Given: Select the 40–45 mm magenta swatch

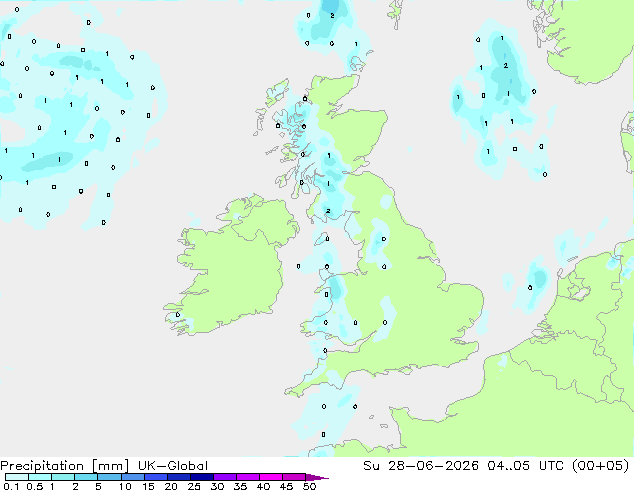Looking at the screenshot, I should tap(271, 477).
